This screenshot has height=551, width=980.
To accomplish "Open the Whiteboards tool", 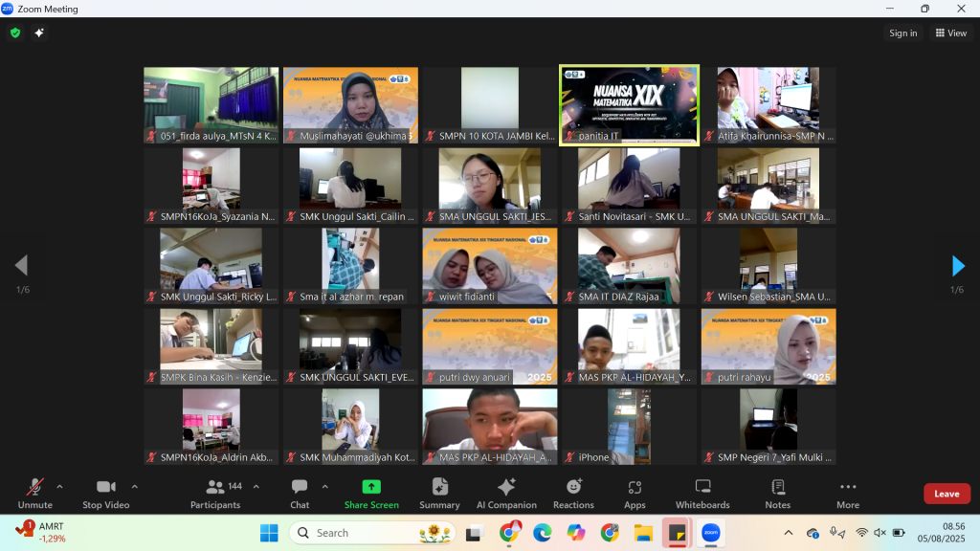I will (x=702, y=493).
